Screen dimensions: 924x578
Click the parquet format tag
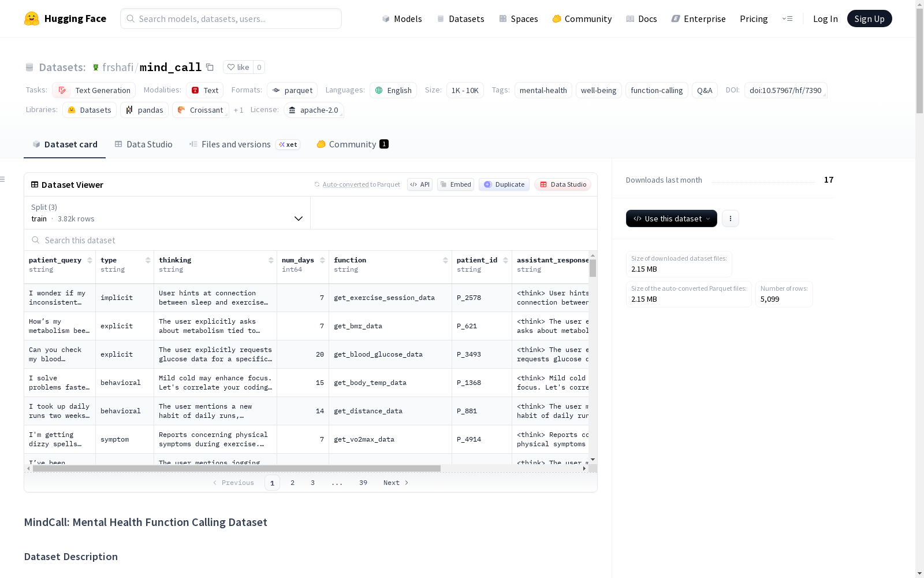coord(292,90)
